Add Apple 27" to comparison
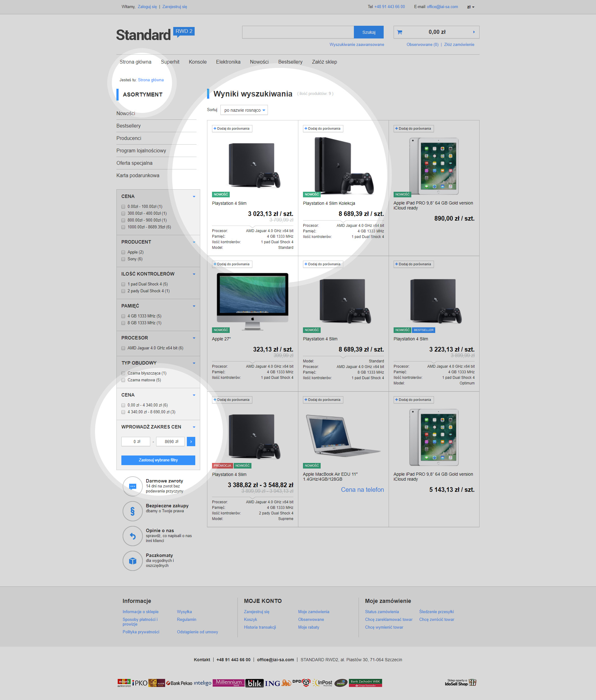Image resolution: width=596 pixels, height=700 pixels. [232, 264]
